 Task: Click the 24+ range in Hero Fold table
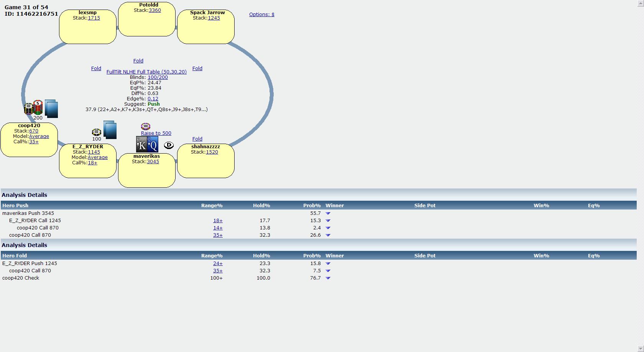[218, 264]
